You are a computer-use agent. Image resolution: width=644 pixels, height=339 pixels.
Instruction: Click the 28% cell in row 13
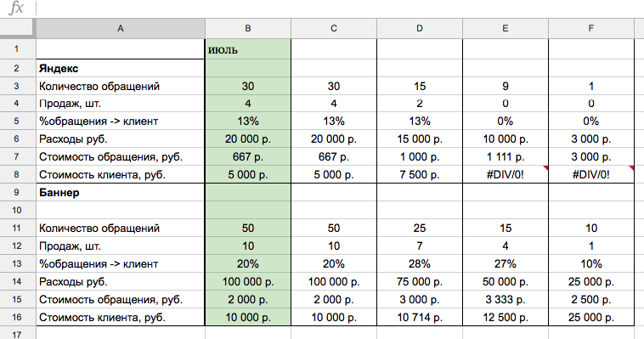click(x=420, y=263)
